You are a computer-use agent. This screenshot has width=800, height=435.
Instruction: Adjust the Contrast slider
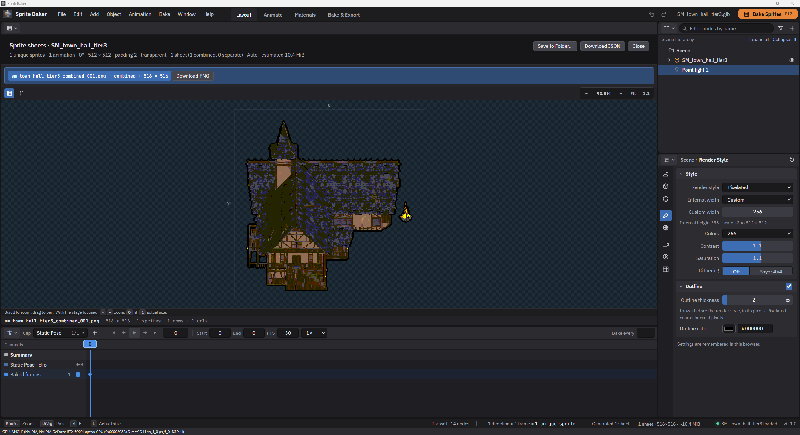click(x=757, y=246)
